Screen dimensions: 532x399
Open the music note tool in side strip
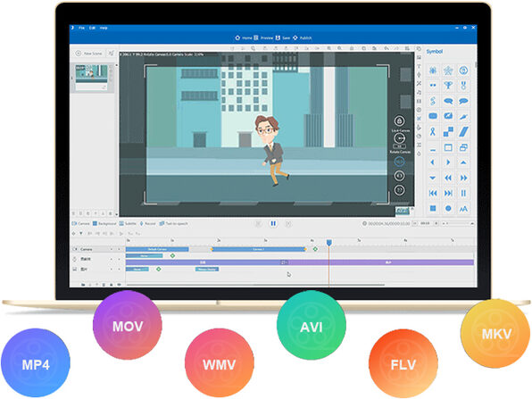pos(419,92)
